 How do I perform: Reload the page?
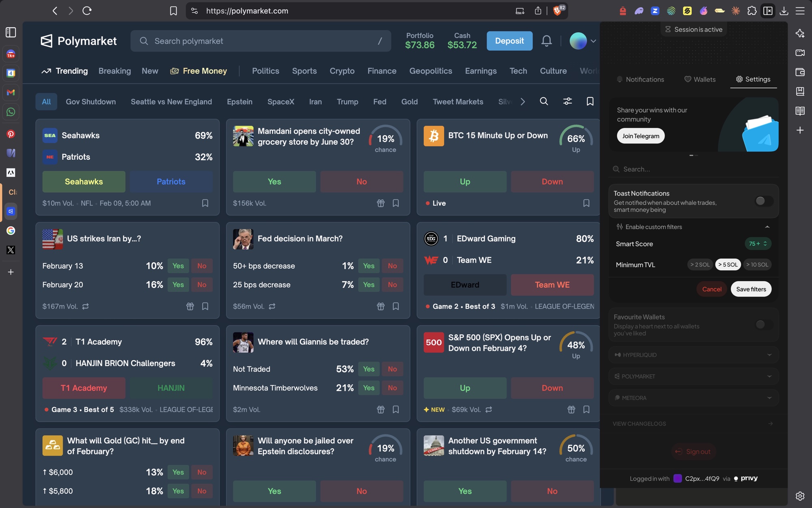tap(87, 11)
